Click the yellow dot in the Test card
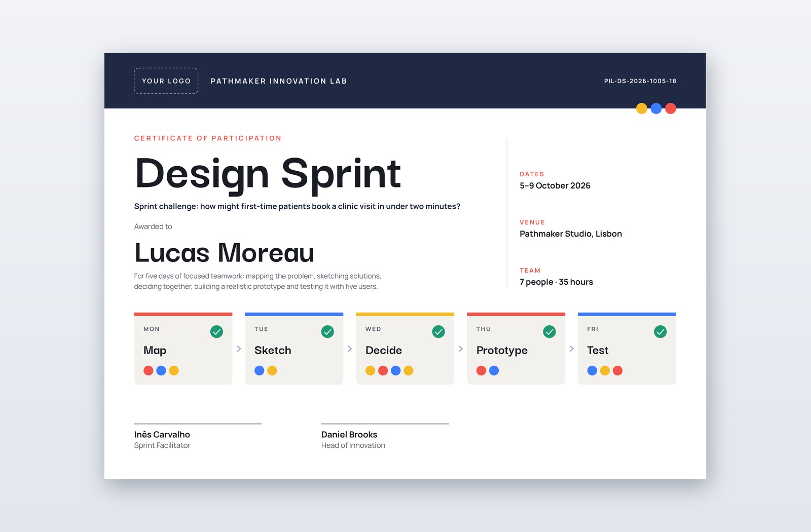Viewport: 811px width, 532px height. pos(605,371)
